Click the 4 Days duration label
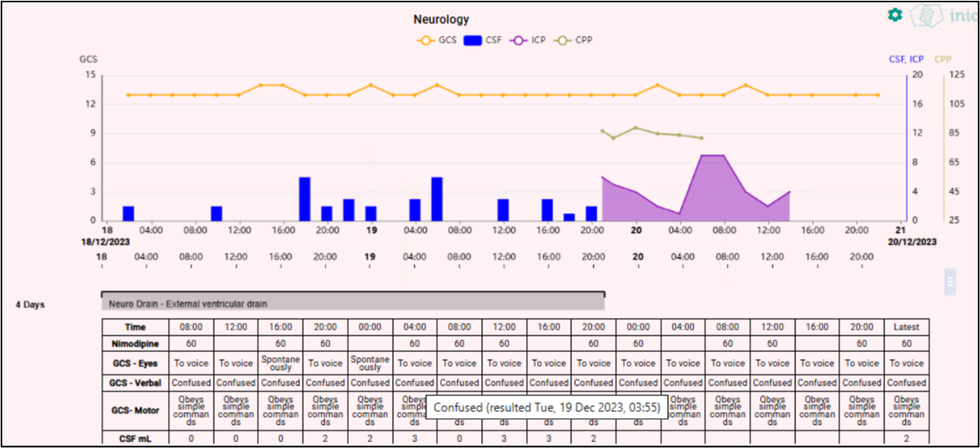The image size is (980, 448). 30,305
